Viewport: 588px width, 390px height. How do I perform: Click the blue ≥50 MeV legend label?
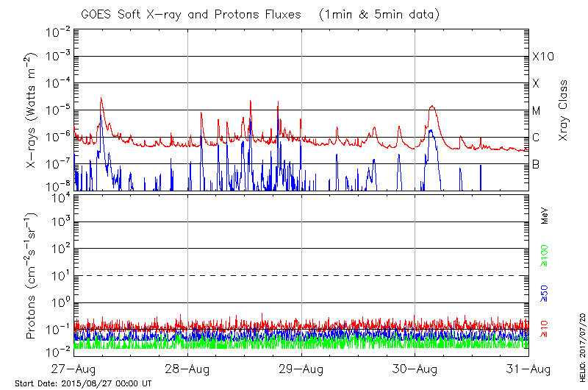coord(545,293)
